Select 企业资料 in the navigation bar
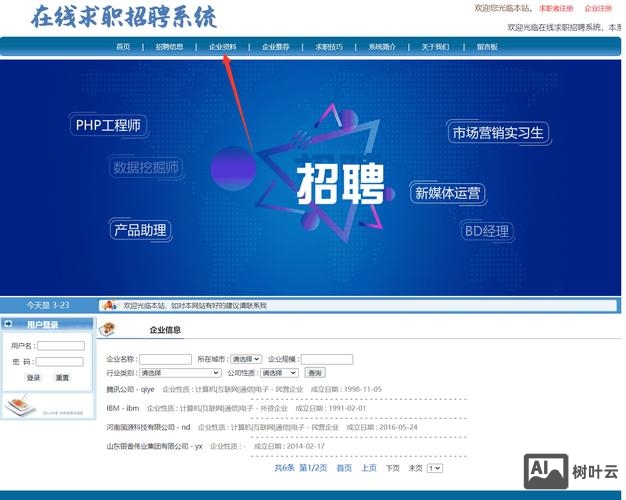The image size is (626, 500). pyautogui.click(x=223, y=47)
